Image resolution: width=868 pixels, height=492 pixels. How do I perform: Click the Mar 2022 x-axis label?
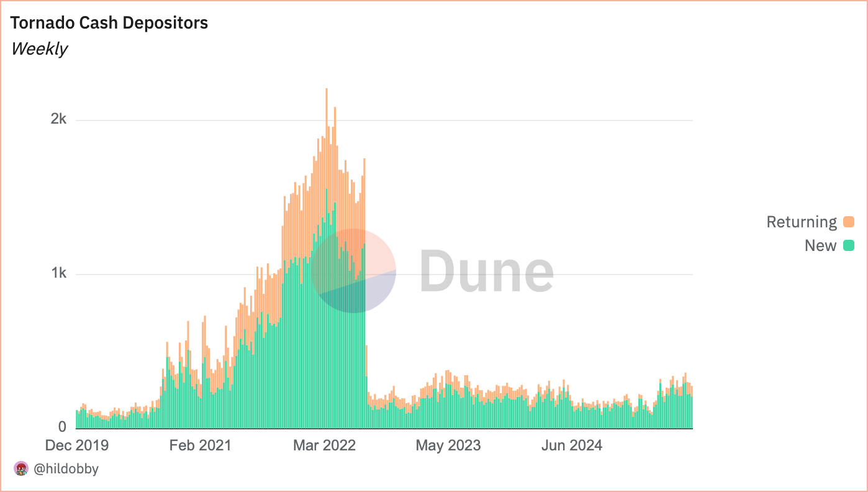324,445
